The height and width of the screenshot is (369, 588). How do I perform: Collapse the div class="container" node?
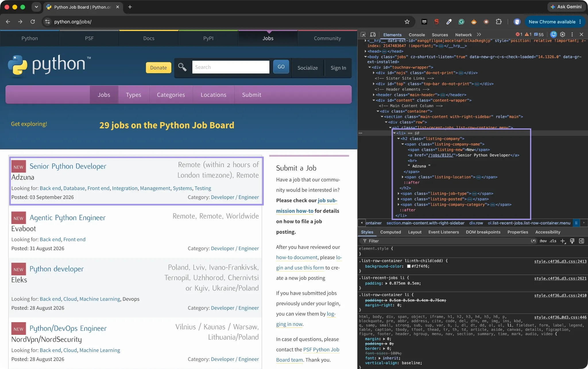[x=378, y=111]
